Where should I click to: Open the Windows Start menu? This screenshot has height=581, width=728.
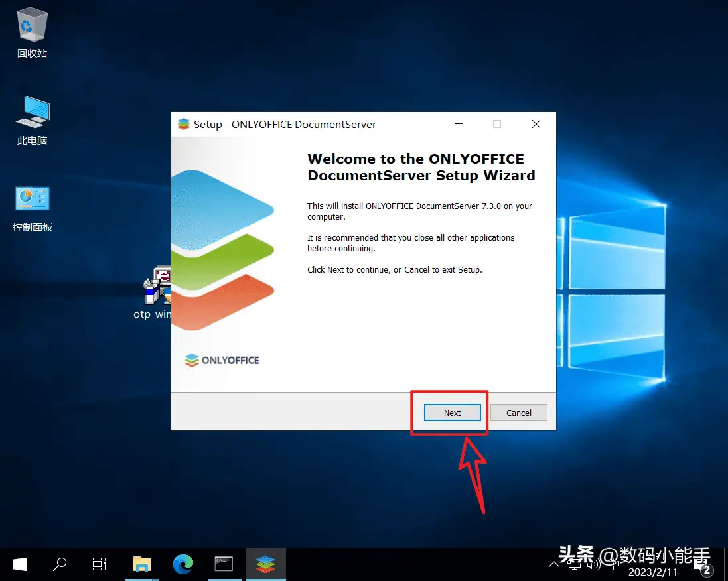[19, 564]
